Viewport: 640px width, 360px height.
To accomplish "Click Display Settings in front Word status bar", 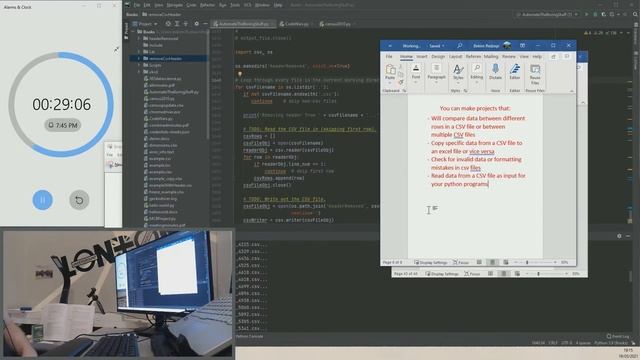I will pyautogui.click(x=431, y=262).
